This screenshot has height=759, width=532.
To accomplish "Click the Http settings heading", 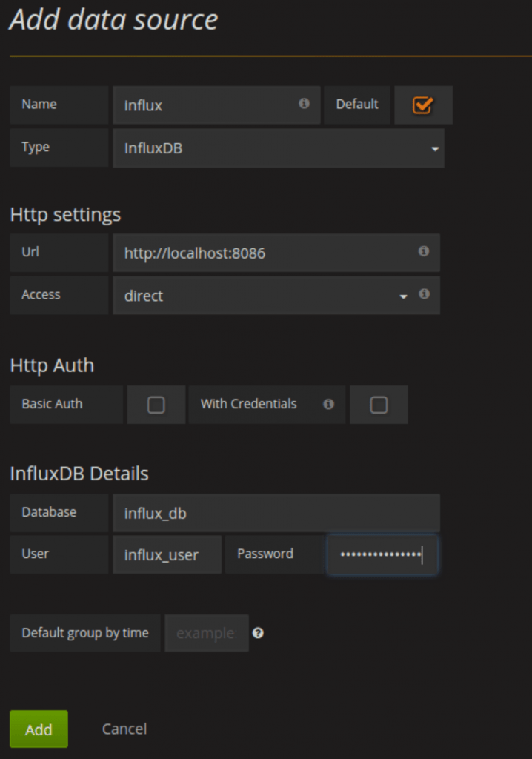I will [x=65, y=214].
